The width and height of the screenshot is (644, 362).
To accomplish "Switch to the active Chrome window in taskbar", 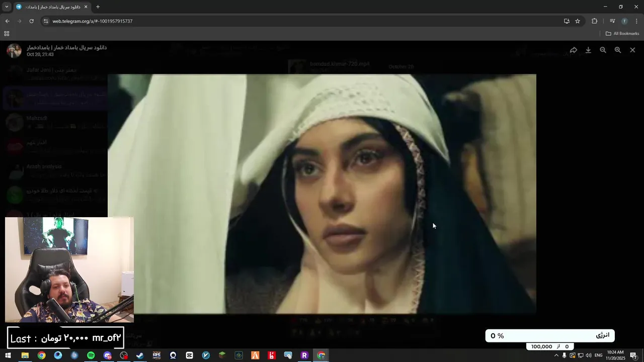I will coord(321,355).
